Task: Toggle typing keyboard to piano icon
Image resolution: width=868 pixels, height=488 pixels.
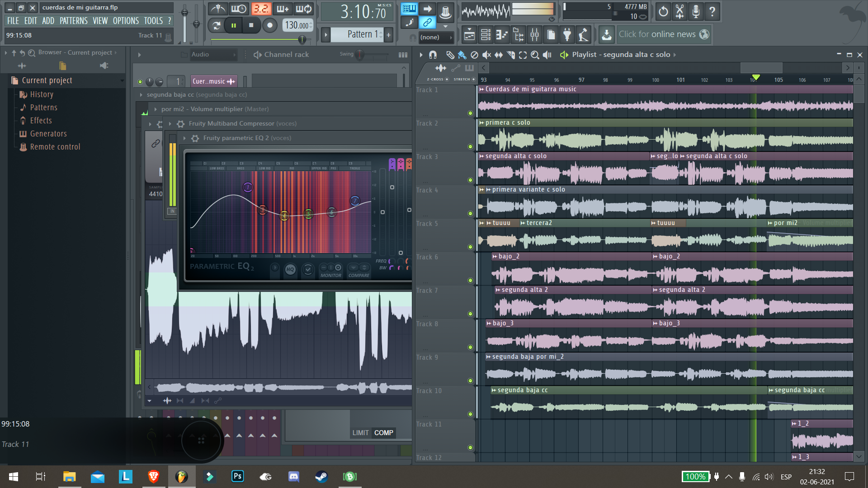Action: (x=410, y=9)
